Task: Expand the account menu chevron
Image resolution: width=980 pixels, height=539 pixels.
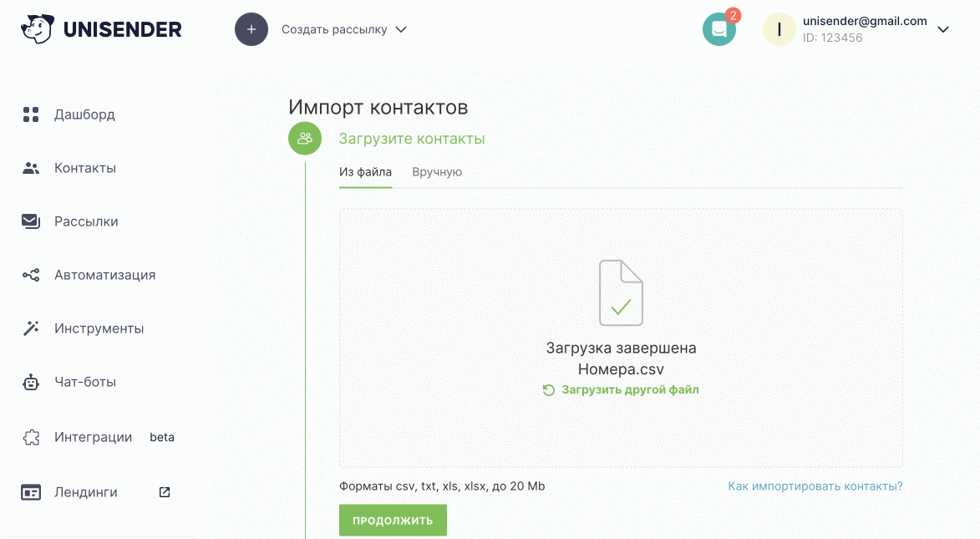Action: pyautogui.click(x=943, y=29)
